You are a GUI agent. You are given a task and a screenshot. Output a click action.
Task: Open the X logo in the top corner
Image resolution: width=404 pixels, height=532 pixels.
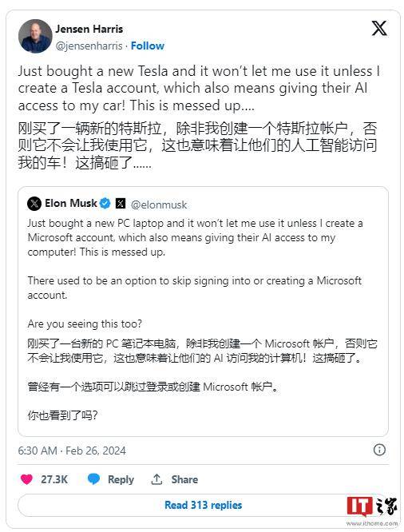click(379, 28)
